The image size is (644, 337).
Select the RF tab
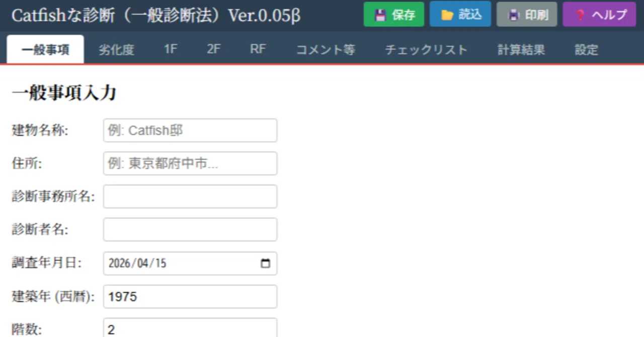click(x=258, y=50)
